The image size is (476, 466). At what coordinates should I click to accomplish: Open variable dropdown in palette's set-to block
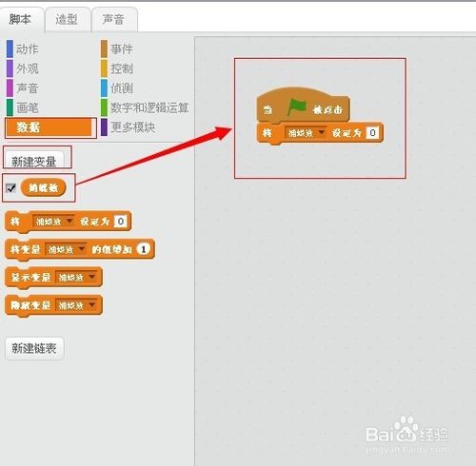53,222
